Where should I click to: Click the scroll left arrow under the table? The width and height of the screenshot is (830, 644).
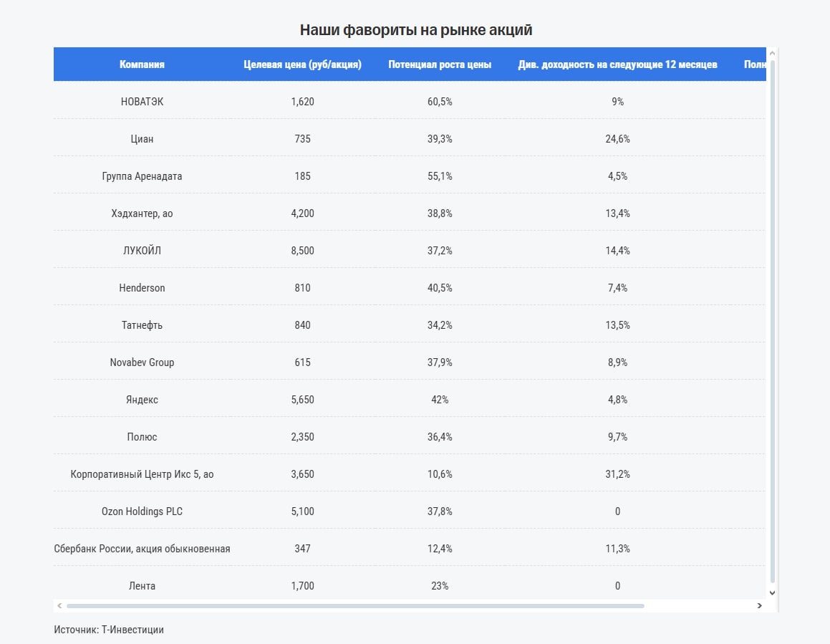pyautogui.click(x=59, y=605)
